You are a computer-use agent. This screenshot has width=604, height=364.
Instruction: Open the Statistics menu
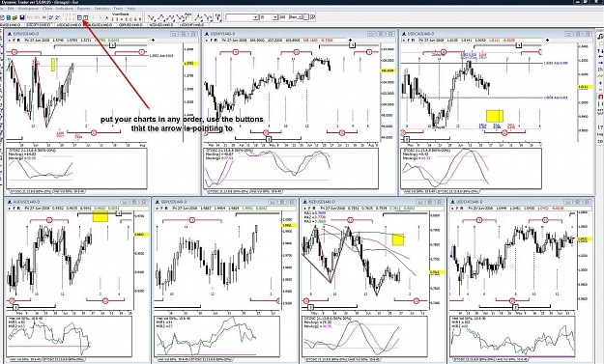pyautogui.click(x=102, y=8)
